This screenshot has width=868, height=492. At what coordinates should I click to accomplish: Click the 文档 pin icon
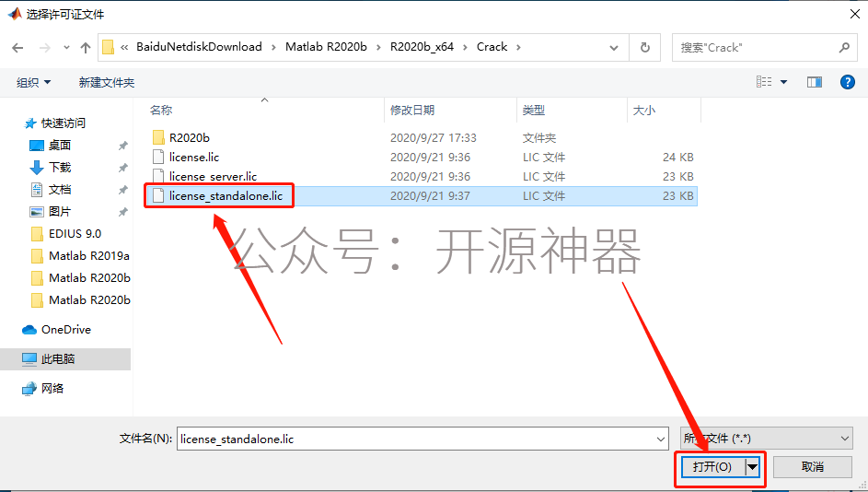click(123, 190)
